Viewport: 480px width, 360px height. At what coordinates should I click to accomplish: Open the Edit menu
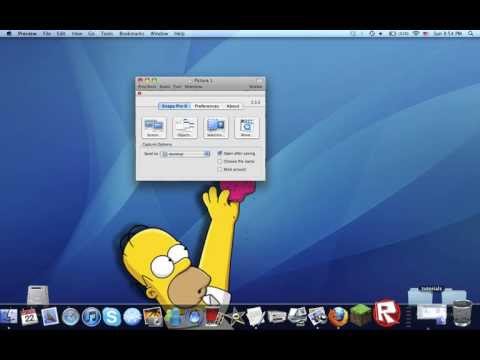coord(61,34)
